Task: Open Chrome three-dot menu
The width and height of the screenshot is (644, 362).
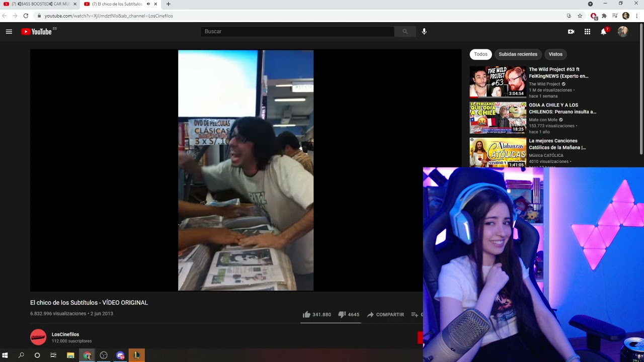Action: click(x=637, y=16)
